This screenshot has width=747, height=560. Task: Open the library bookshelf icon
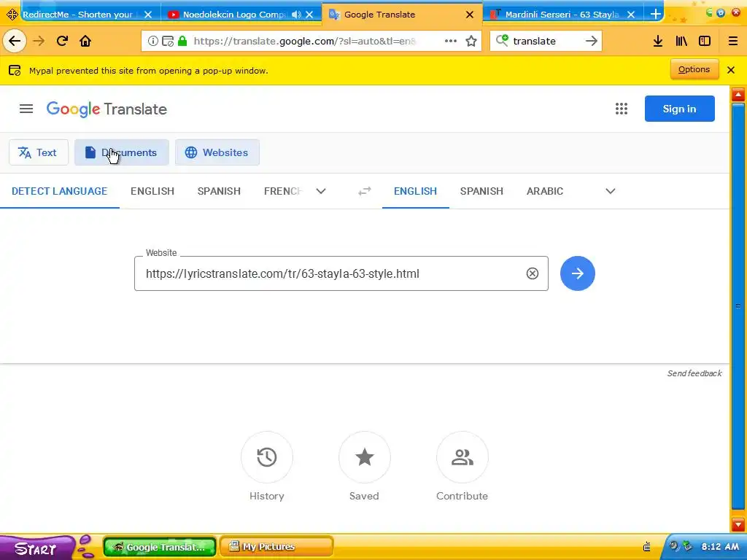[681, 41]
